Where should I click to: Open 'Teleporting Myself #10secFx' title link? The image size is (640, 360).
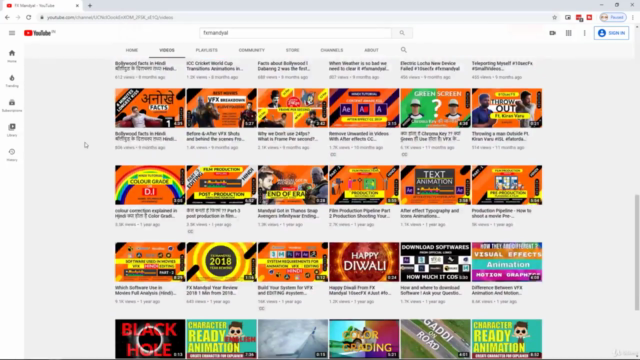pos(502,66)
